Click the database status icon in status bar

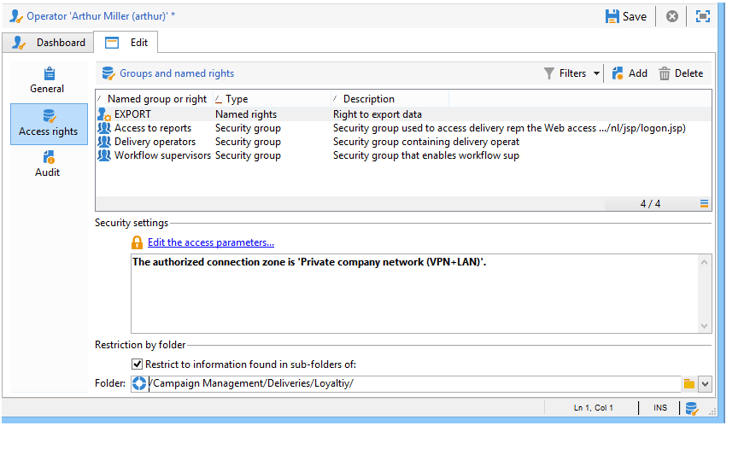click(691, 408)
